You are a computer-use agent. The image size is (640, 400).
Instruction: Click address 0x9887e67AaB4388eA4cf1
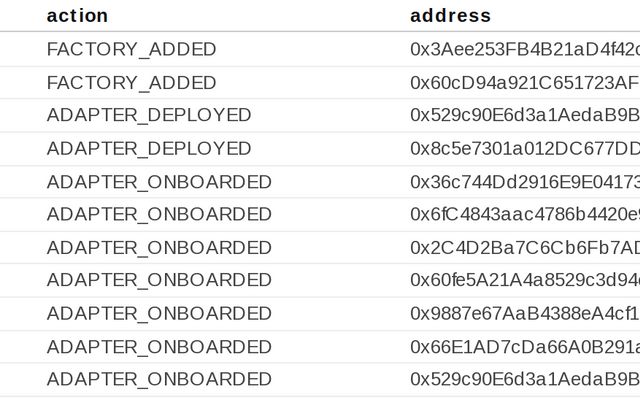tap(525, 313)
